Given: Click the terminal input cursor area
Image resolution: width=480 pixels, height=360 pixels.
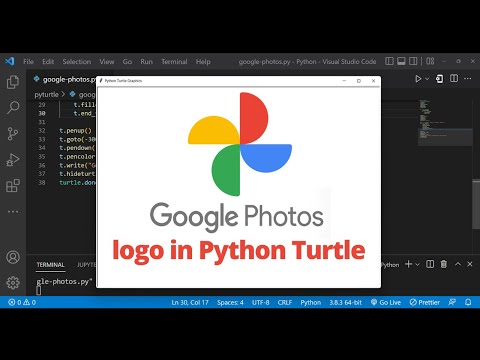Looking at the screenshot, I should pos(39,290).
